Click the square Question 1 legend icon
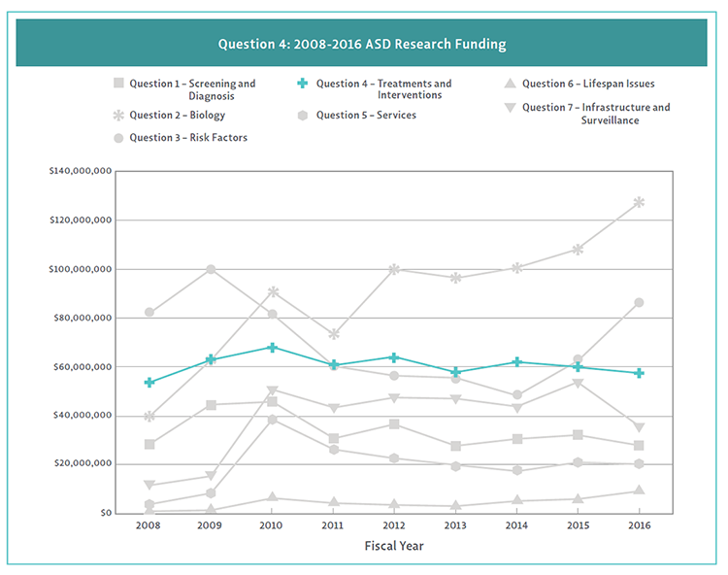This screenshot has height=575, width=728. tap(119, 84)
